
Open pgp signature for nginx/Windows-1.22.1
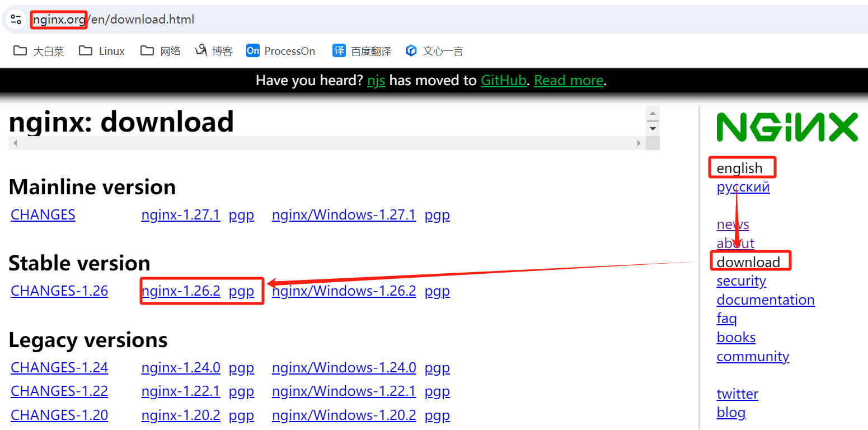click(x=437, y=391)
